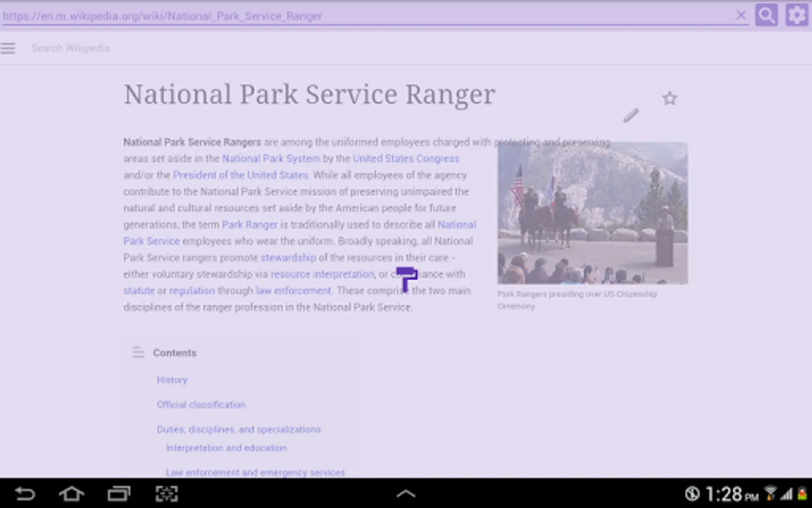The image size is (812, 508).
Task: Open the law enforcement link
Action: point(293,291)
